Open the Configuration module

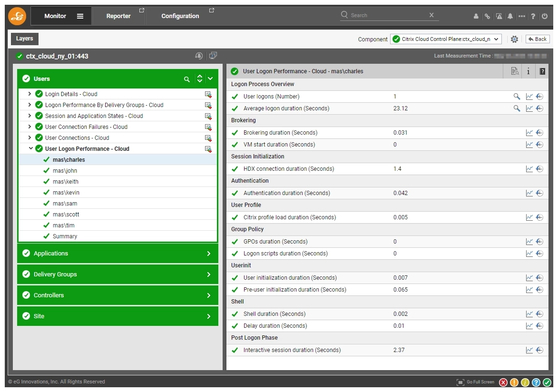[x=180, y=16]
